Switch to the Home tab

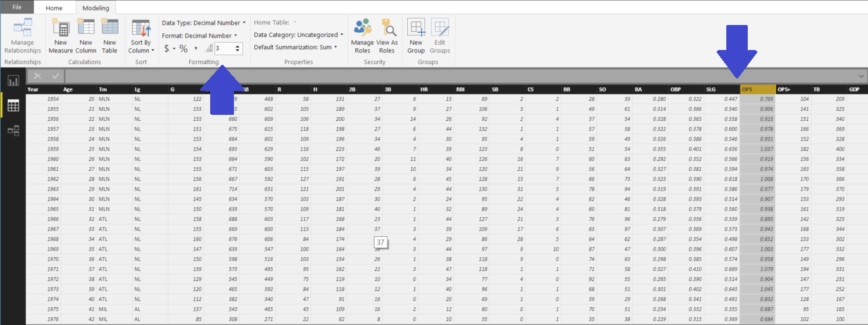tap(54, 8)
